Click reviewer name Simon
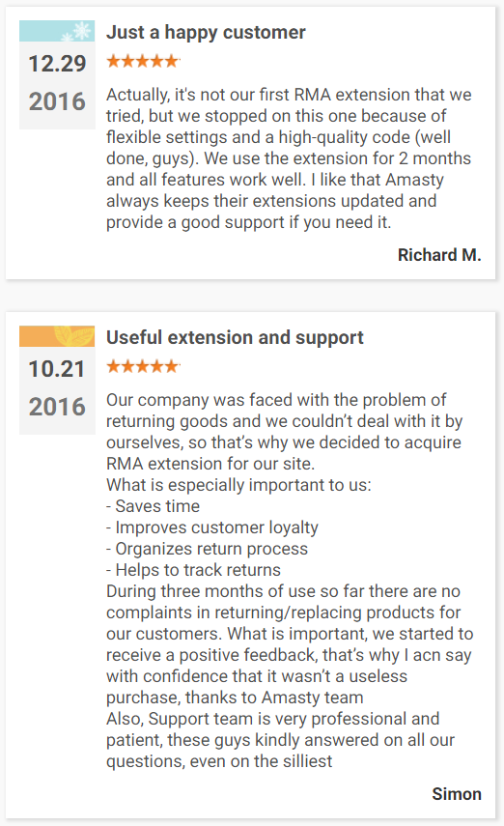The image size is (504, 826). [457, 794]
